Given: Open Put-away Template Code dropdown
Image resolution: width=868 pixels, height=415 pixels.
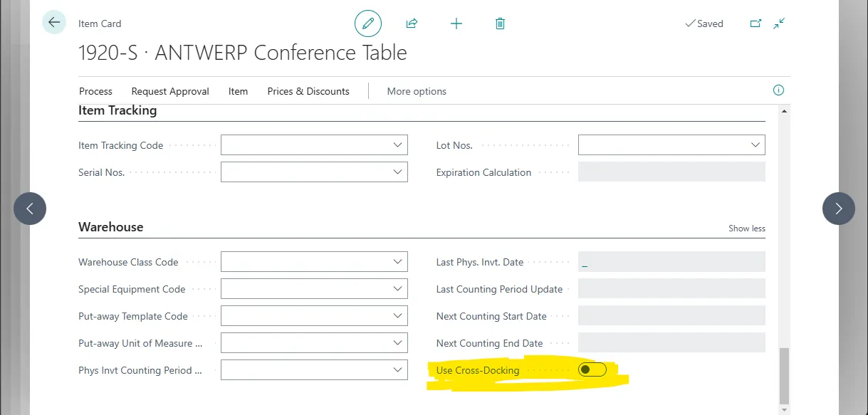Looking at the screenshot, I should coord(398,316).
